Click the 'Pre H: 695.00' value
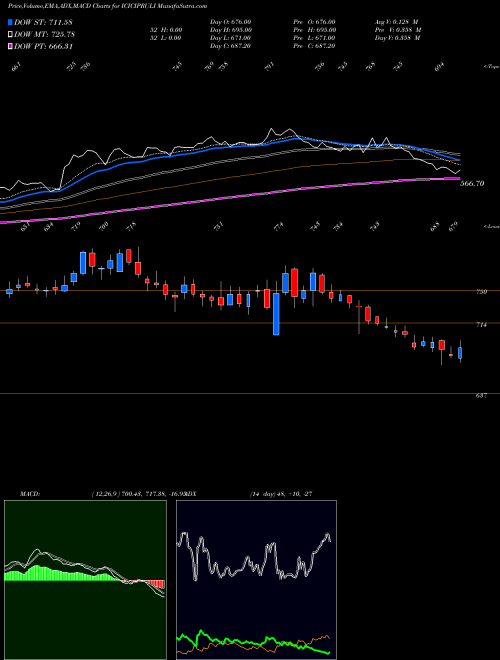Screen dimensions: 500x660 (x=314, y=30)
